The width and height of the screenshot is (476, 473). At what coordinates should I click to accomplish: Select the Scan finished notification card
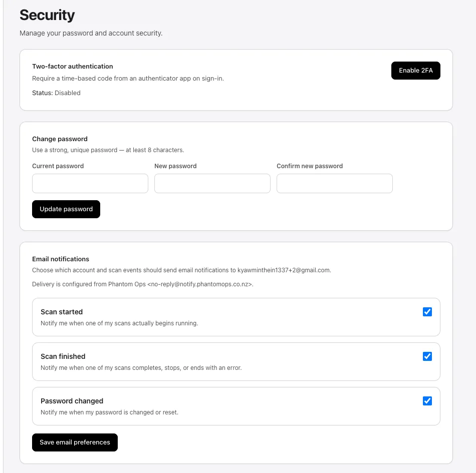coord(200,361)
